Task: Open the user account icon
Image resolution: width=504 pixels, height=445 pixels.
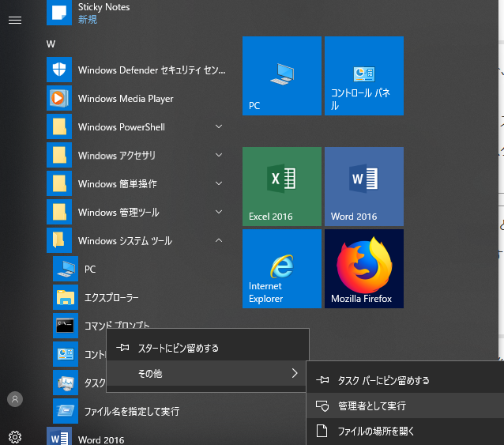Action: coord(15,399)
